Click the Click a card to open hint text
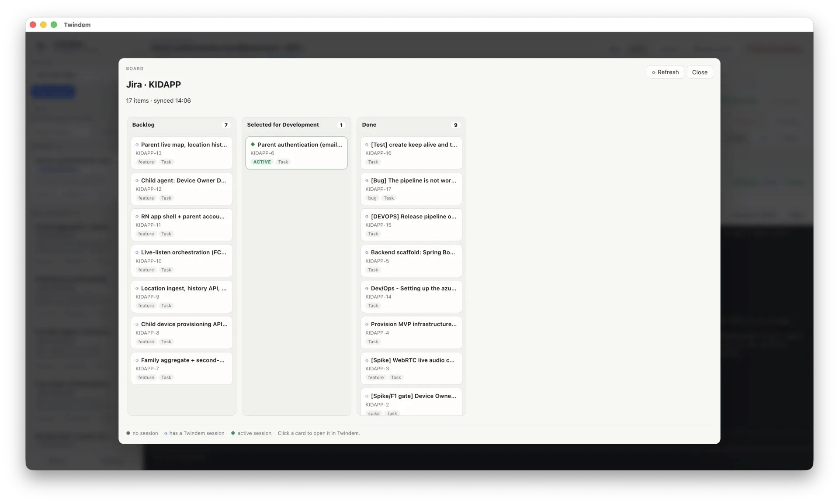839x504 pixels. 319,433
